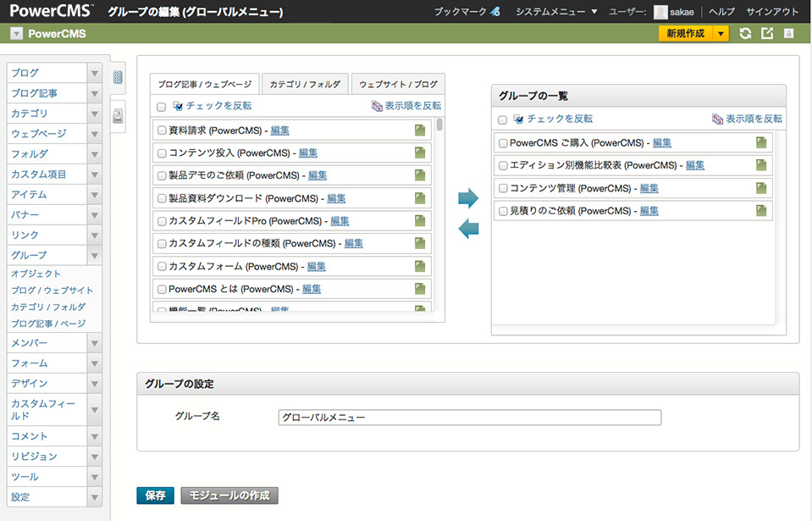Viewport: 812px width, 521px height.
Task: Click the page icon for カスタムフィールドの種類
Action: [x=420, y=243]
